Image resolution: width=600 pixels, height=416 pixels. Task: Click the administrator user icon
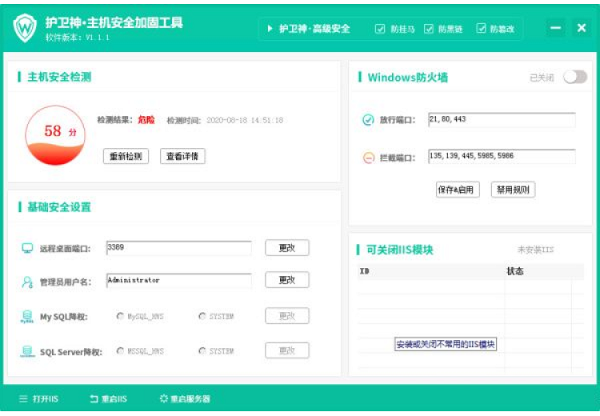tap(27, 282)
